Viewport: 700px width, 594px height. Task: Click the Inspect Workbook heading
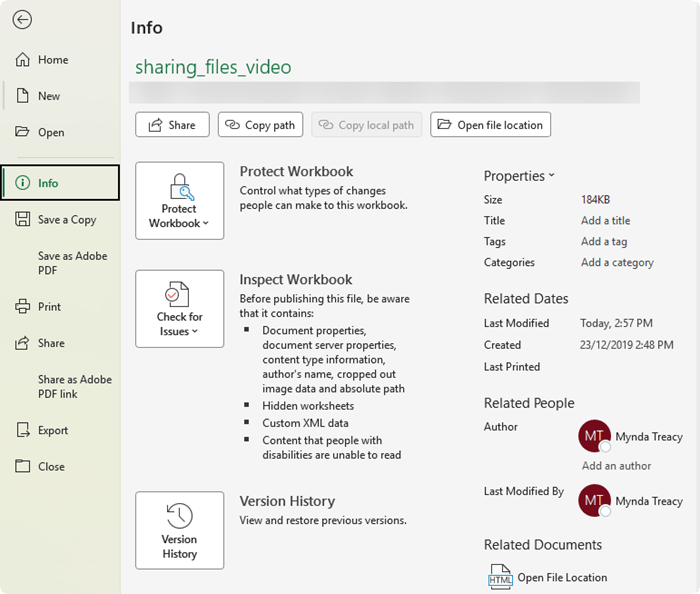click(296, 279)
